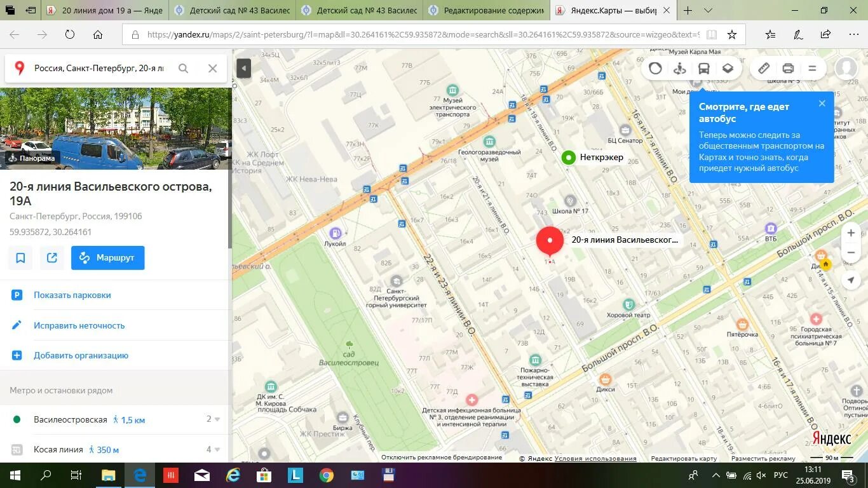Open the reading view icon
The image size is (868, 488).
(712, 35)
